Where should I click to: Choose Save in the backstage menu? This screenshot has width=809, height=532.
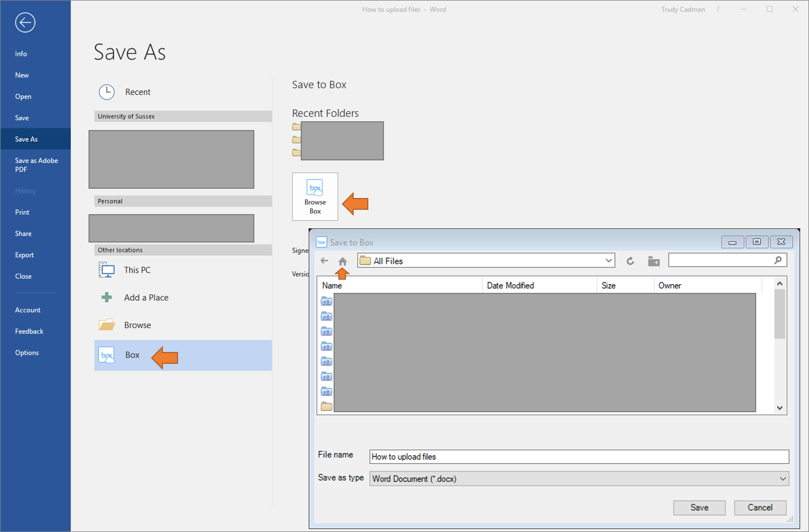coord(22,118)
